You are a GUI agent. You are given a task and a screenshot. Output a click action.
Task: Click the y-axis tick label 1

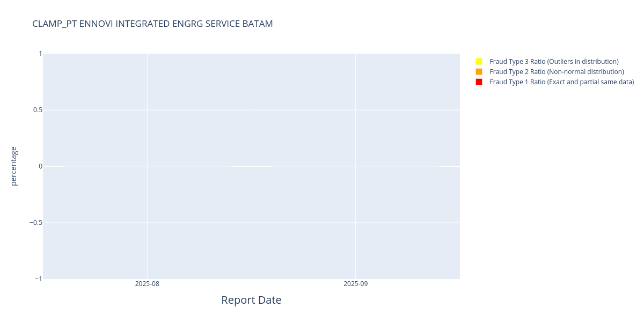(40, 54)
